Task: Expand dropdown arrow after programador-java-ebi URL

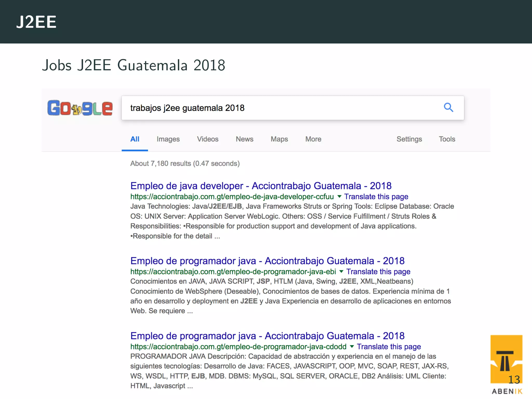Action: click(341, 271)
